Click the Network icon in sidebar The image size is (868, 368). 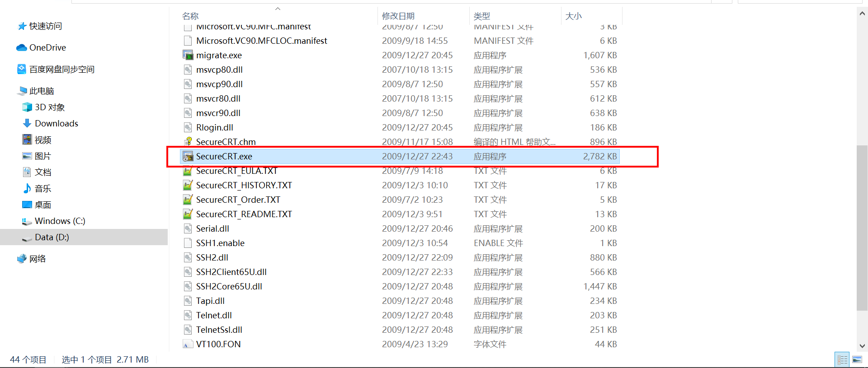coord(22,259)
